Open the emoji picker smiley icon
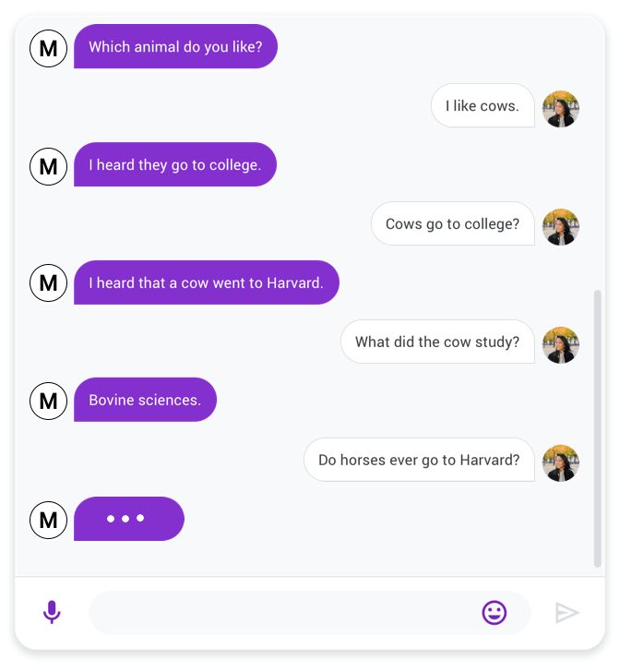The width and height of the screenshot is (620, 672). (495, 612)
